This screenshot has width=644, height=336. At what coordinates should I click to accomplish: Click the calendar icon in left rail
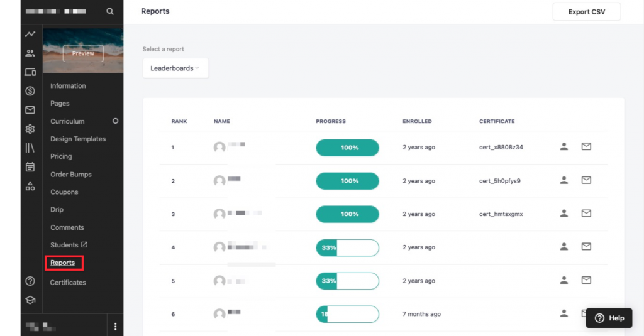tap(30, 166)
